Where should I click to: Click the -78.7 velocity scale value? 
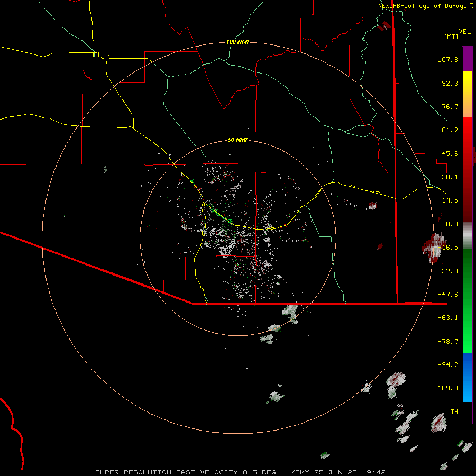pyautogui.click(x=448, y=342)
